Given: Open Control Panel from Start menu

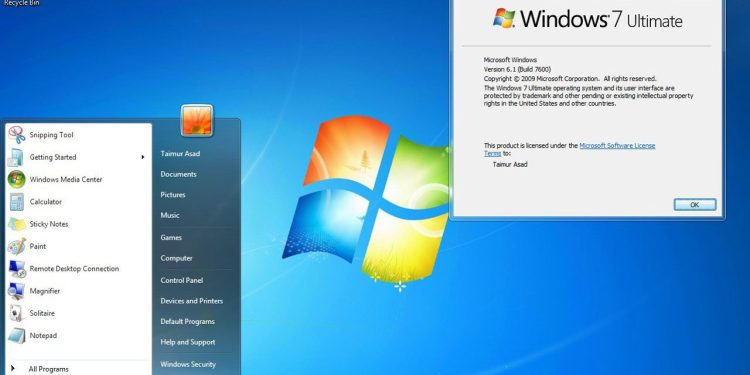Looking at the screenshot, I should pyautogui.click(x=182, y=280).
